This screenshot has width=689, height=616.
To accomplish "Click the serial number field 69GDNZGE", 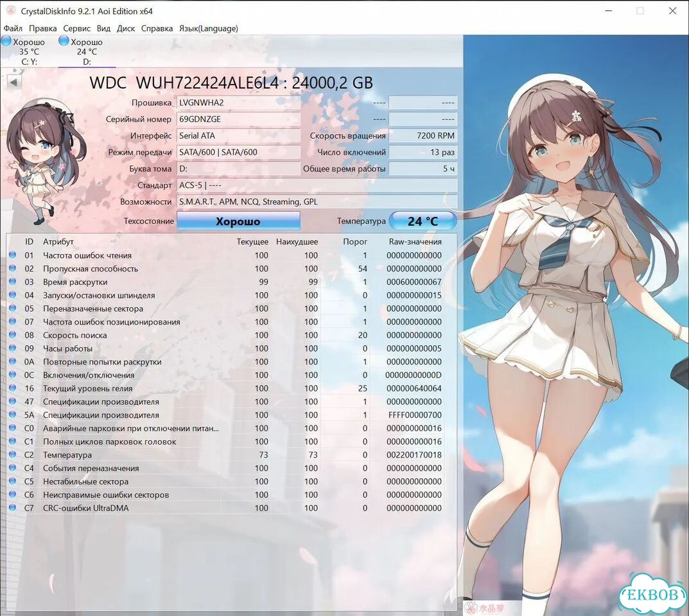I will pyautogui.click(x=239, y=119).
